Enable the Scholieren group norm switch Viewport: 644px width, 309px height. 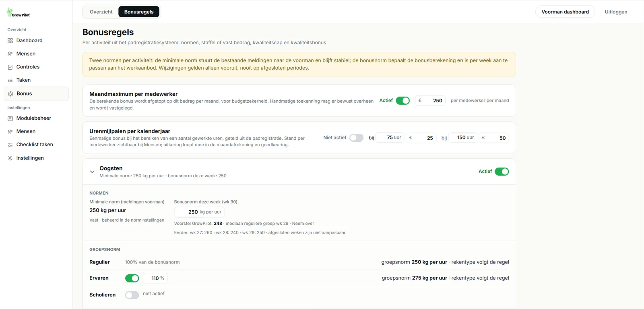pos(132,295)
